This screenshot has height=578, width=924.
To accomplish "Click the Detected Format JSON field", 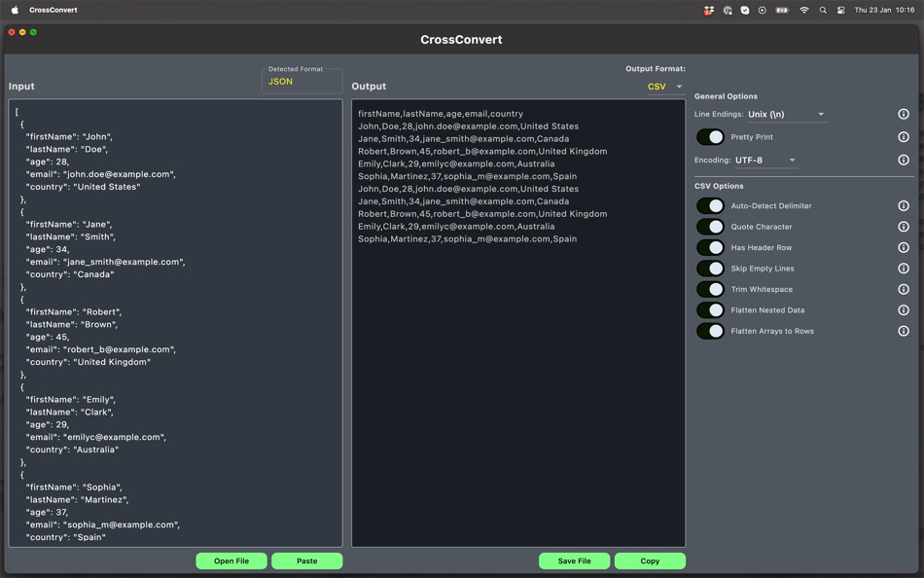I will point(302,81).
